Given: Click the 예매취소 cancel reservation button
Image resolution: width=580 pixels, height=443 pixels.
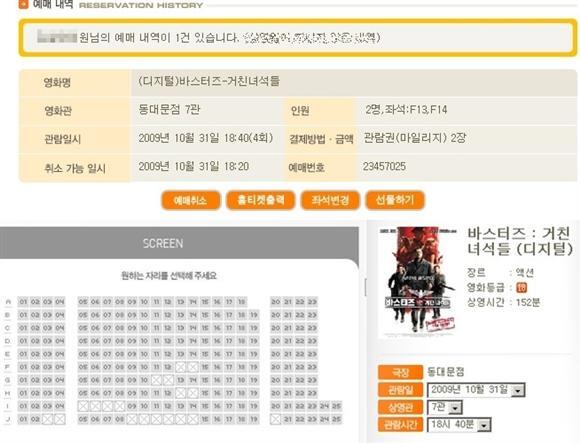Looking at the screenshot, I should point(190,200).
